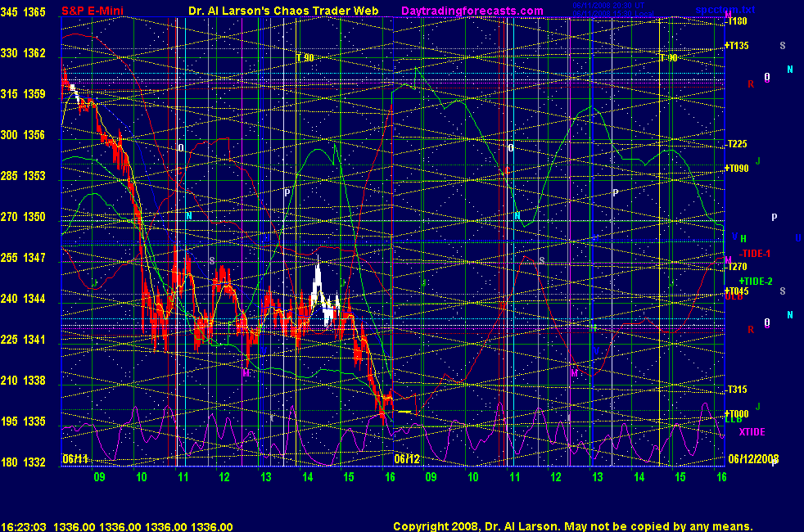The image size is (804, 532).
Task: Open the Daytradingforecasts.com link
Action: click(x=472, y=11)
